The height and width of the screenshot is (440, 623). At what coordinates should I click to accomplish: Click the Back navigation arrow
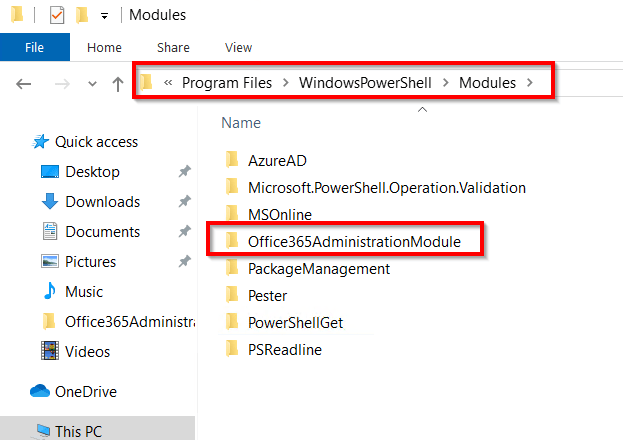click(24, 84)
